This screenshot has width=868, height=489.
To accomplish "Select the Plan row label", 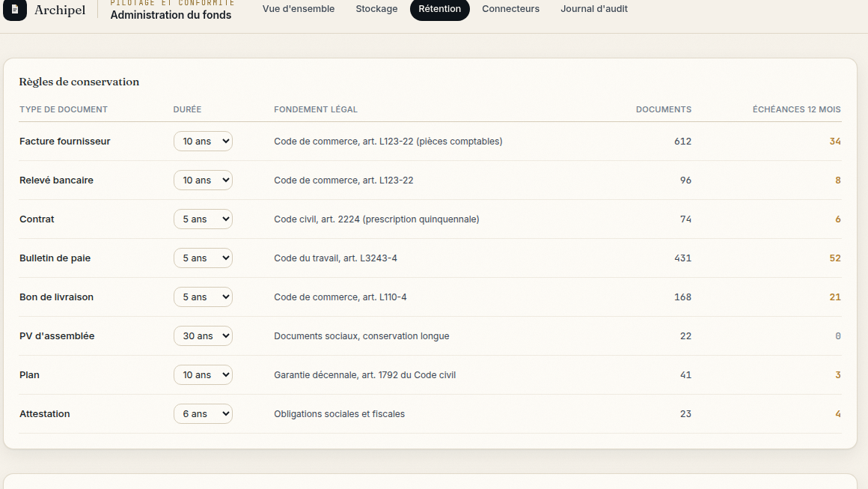I will pos(29,375).
